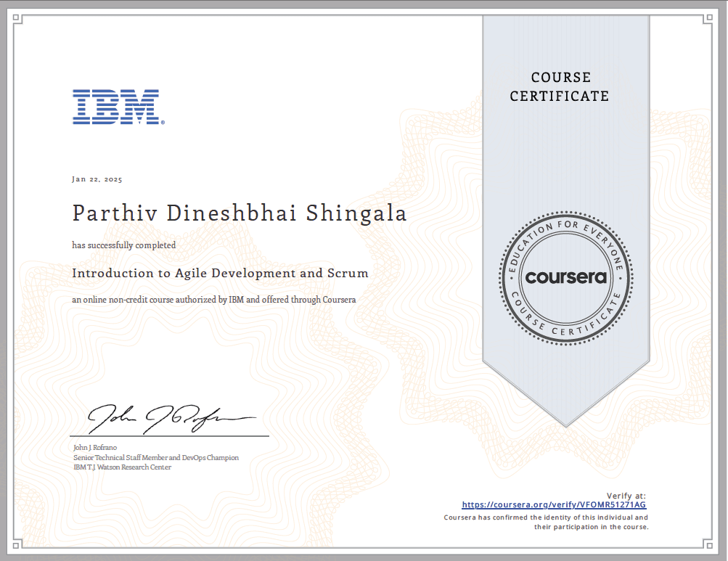Image resolution: width=728 pixels, height=561 pixels.
Task: Click the "John J. Rofrano" printed name
Action: click(95, 448)
